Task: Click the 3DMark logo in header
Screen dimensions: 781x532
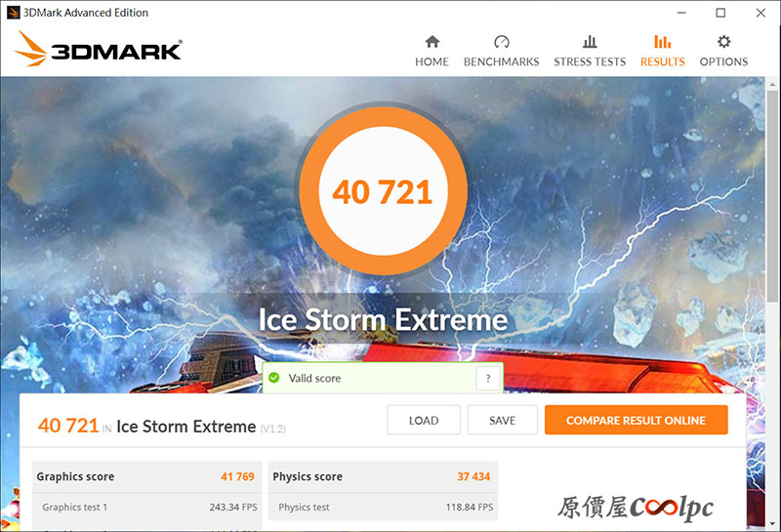Action: click(99, 50)
